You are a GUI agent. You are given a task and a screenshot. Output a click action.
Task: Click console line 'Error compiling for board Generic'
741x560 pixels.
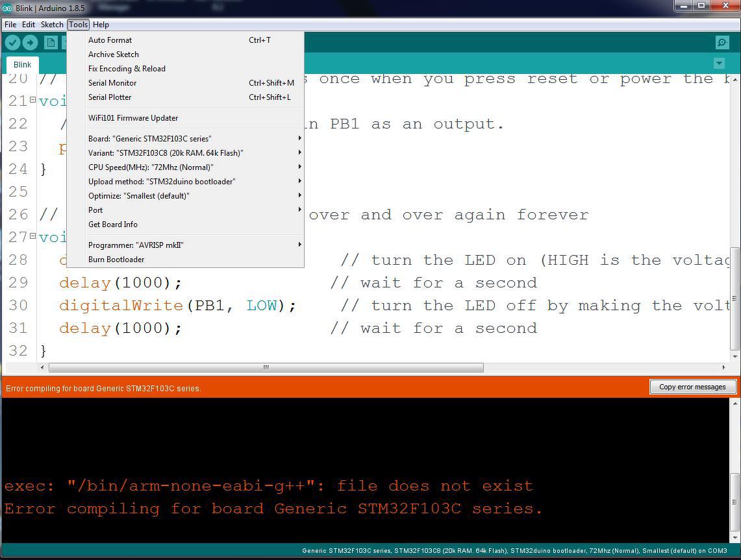pos(273,509)
